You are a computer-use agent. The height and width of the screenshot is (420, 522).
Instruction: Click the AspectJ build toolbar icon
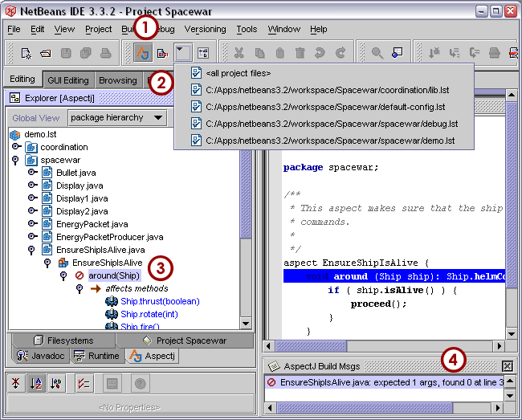click(142, 53)
